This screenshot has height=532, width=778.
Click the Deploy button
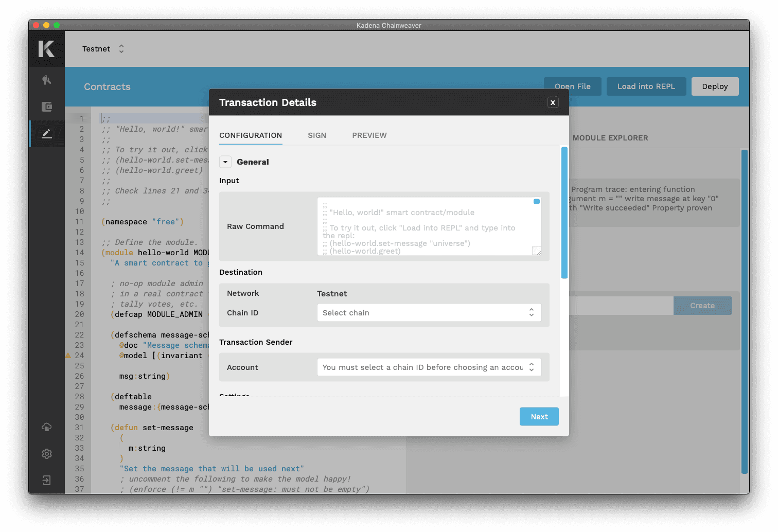[715, 86]
